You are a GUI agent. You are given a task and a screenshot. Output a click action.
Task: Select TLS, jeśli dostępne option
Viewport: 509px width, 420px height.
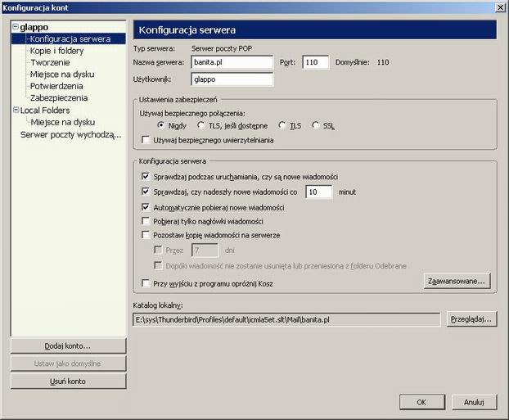[201, 125]
